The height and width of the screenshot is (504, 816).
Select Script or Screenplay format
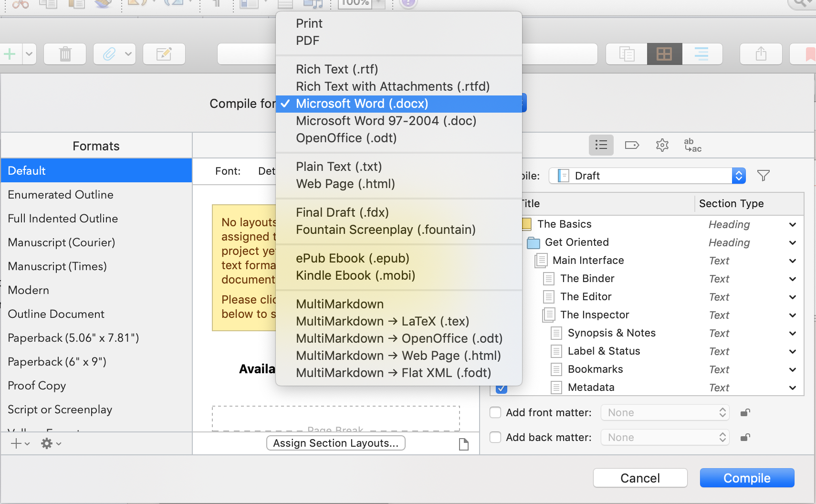click(96, 409)
